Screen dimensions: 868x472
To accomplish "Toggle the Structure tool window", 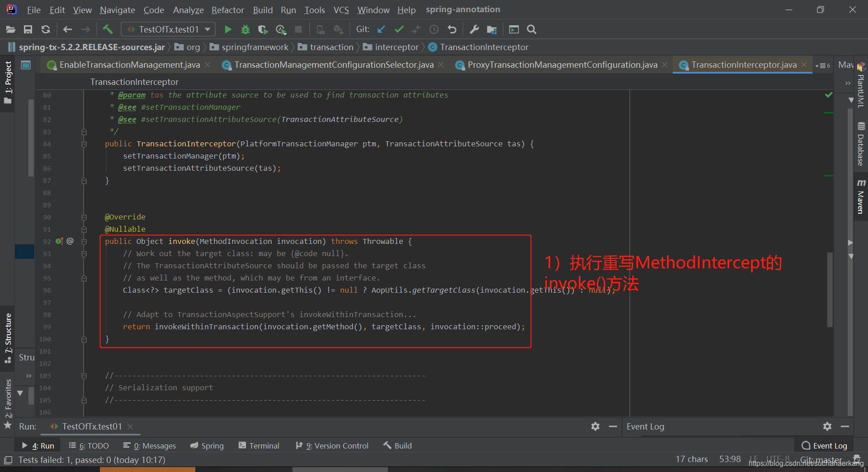I will click(x=8, y=338).
